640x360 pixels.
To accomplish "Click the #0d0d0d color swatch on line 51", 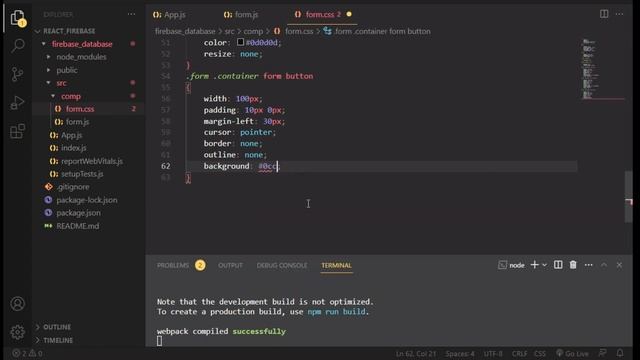I will (x=240, y=42).
